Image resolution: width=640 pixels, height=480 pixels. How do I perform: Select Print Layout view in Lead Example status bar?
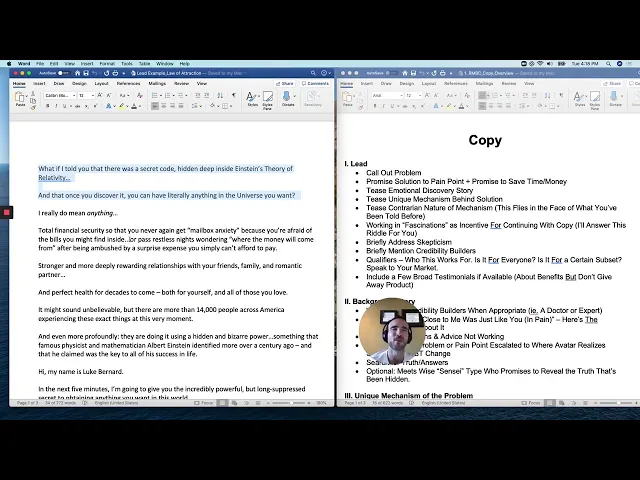pyautogui.click(x=222, y=403)
